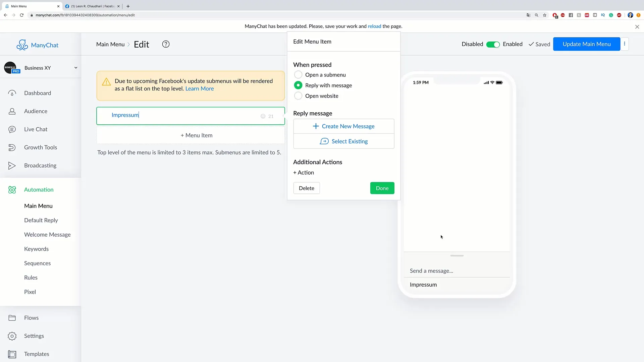Select Growth Tools section

(41, 147)
